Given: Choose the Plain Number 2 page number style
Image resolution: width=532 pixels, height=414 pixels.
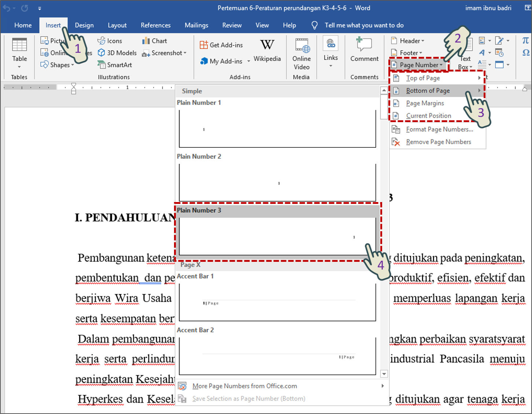Looking at the screenshot, I should click(277, 182).
